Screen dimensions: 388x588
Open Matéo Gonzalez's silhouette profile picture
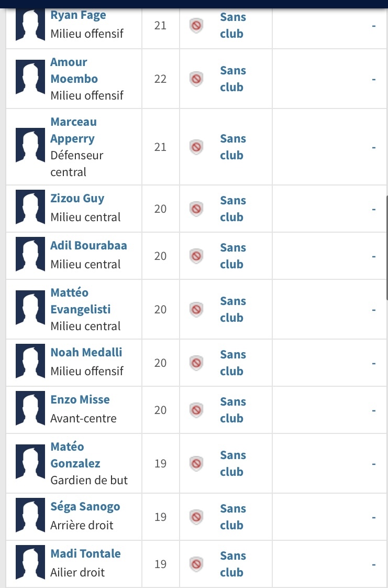30,462
